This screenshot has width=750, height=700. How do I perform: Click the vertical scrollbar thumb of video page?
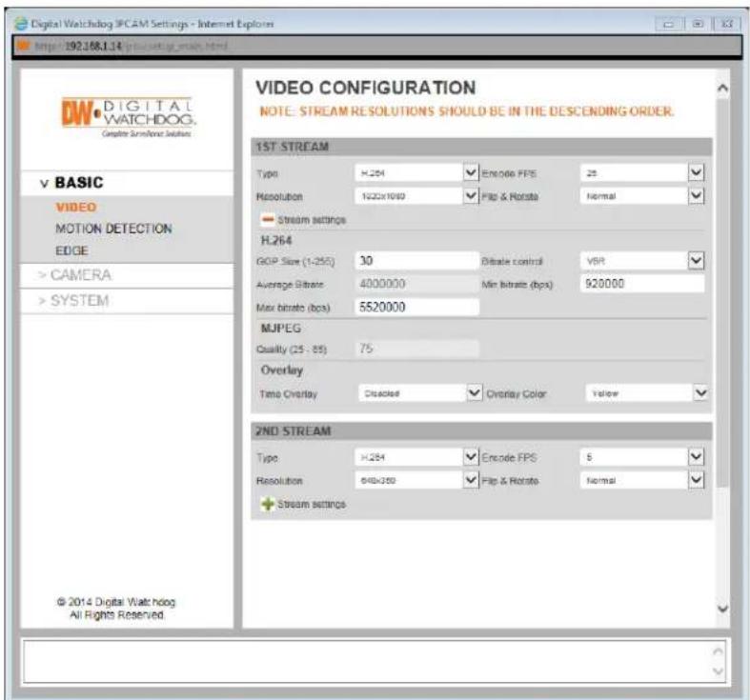722,292
